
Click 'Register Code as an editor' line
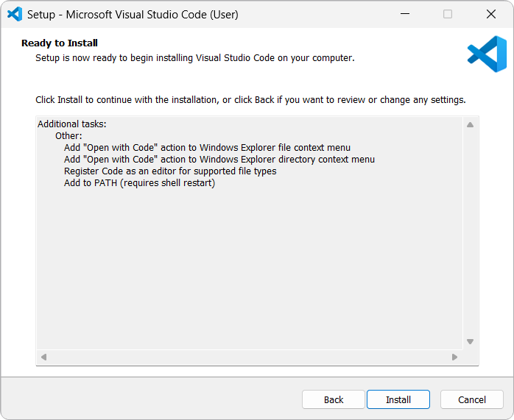(170, 171)
